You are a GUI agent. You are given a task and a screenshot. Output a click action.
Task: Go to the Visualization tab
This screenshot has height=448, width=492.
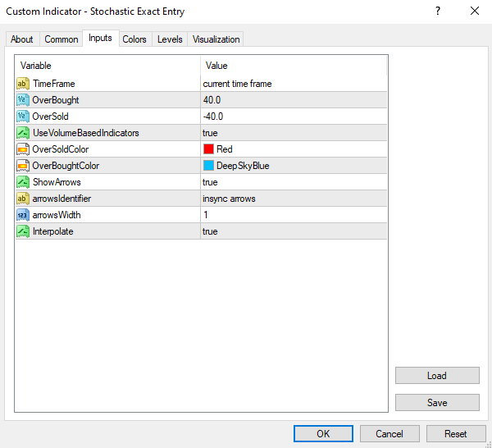point(216,39)
